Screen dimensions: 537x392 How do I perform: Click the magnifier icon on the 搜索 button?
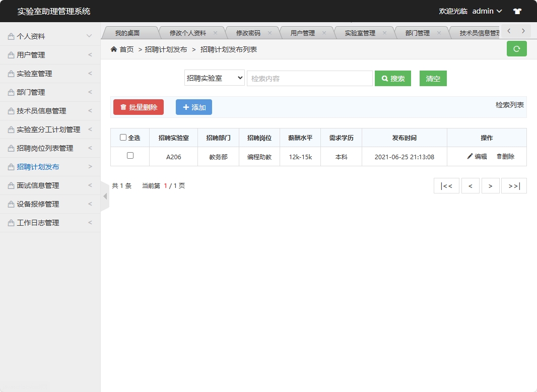point(384,78)
